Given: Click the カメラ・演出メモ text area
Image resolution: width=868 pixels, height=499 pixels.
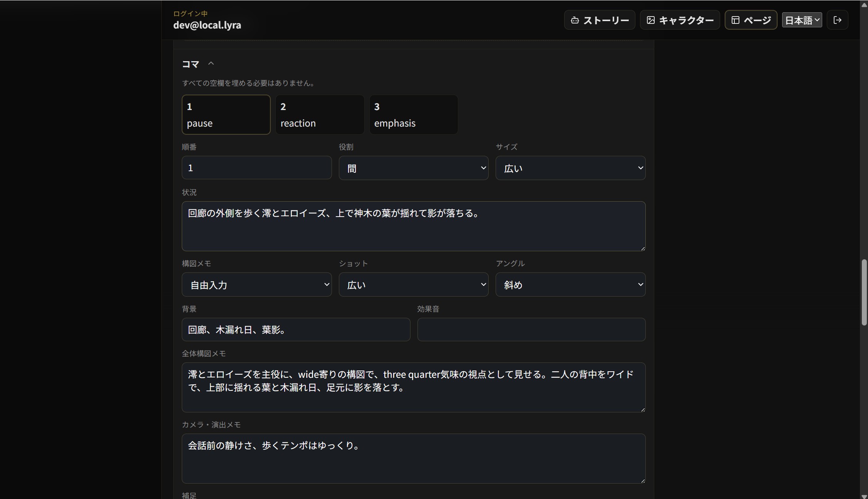Looking at the screenshot, I should click(x=414, y=459).
